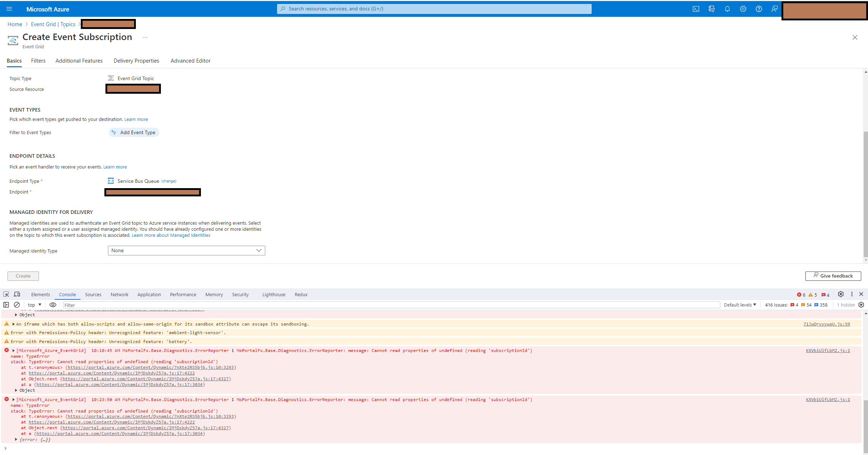The width and height of the screenshot is (868, 455).
Task: Close the DevTools panel
Action: [861, 294]
